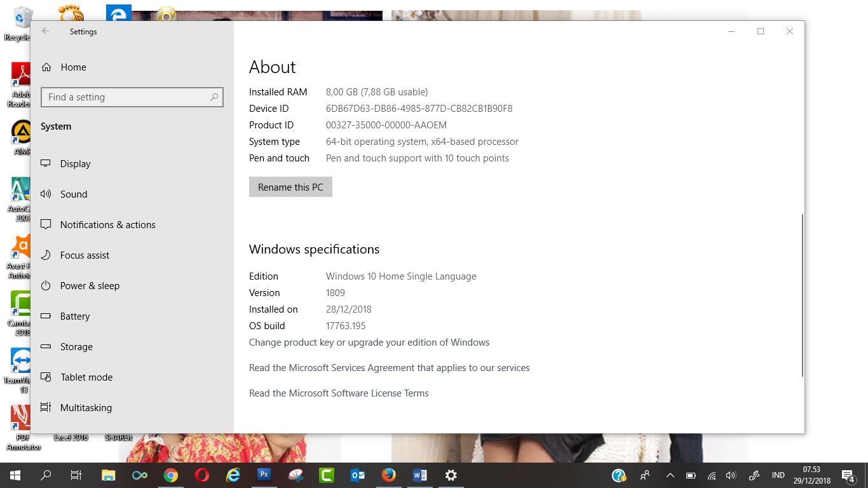Open Windows Ink Workspace from system tray

click(x=754, y=475)
